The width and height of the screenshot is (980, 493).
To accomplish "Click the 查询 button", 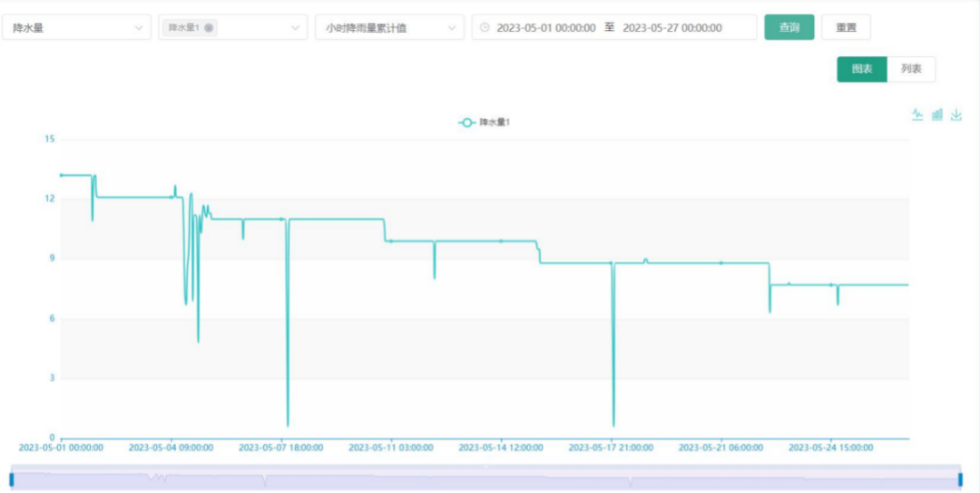I will point(789,27).
